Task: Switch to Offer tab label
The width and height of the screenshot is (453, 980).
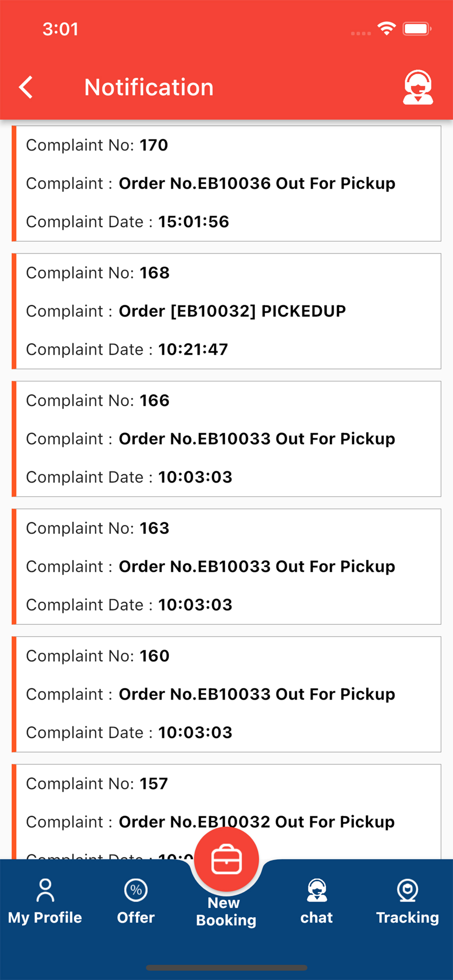Action: 136,917
